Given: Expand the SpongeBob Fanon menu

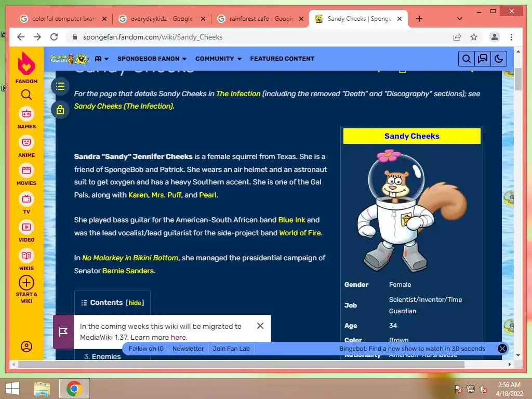Looking at the screenshot, I should pos(152,59).
